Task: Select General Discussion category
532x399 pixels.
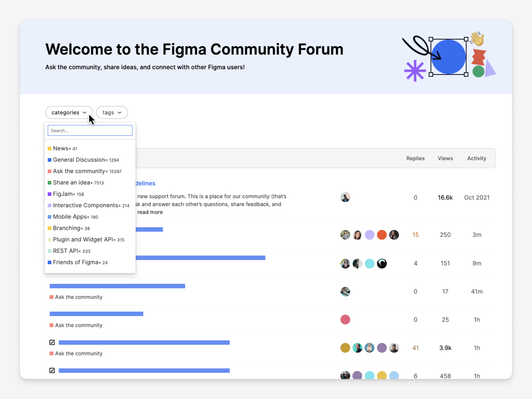Action: (x=83, y=160)
